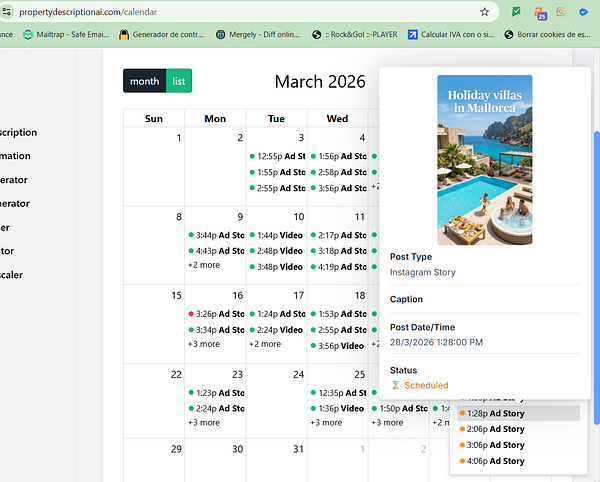Open the Rock&Gol PLAYER bookmark
Screen dimensions: 600x482
tap(355, 34)
